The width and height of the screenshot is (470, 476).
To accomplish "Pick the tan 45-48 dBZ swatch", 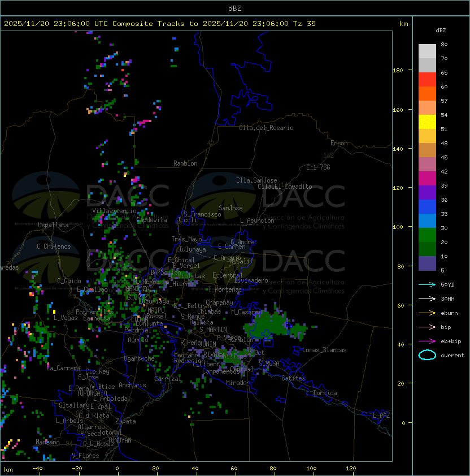I will click(x=427, y=150).
